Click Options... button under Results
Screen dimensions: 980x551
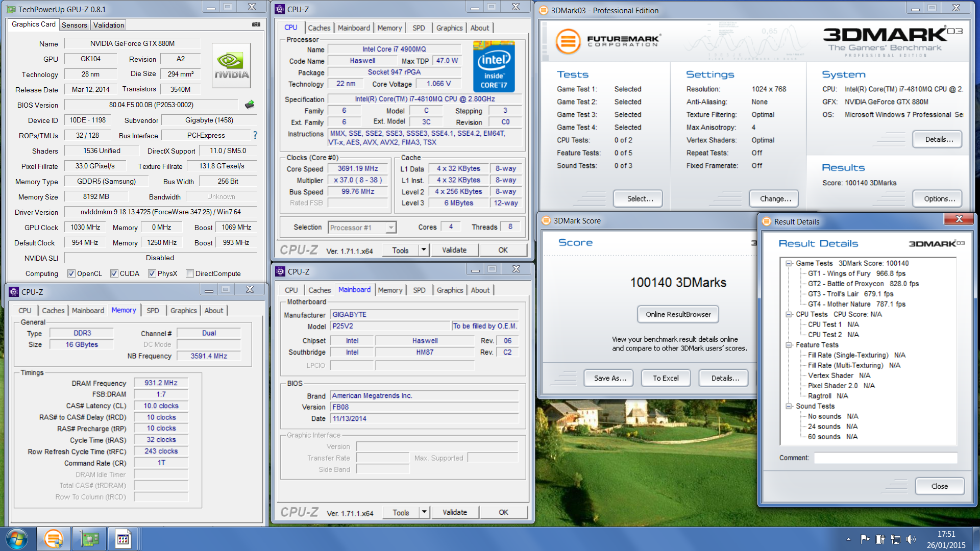(937, 198)
